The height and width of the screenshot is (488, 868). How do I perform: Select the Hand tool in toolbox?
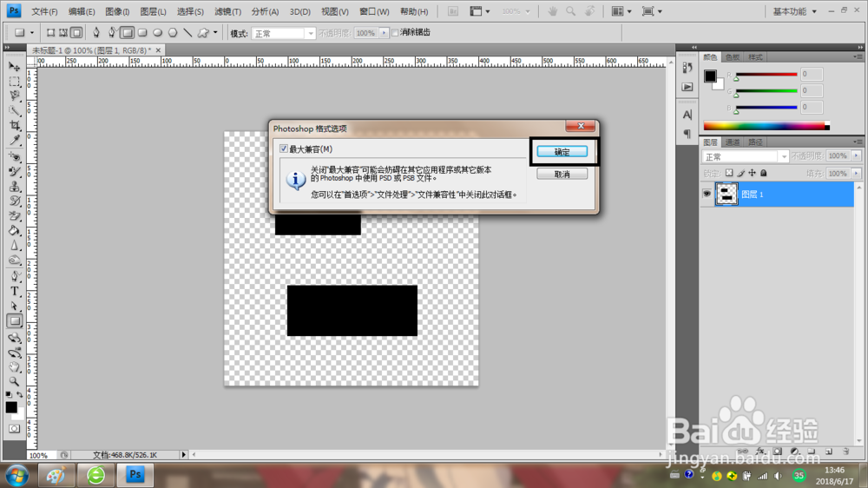(x=15, y=366)
